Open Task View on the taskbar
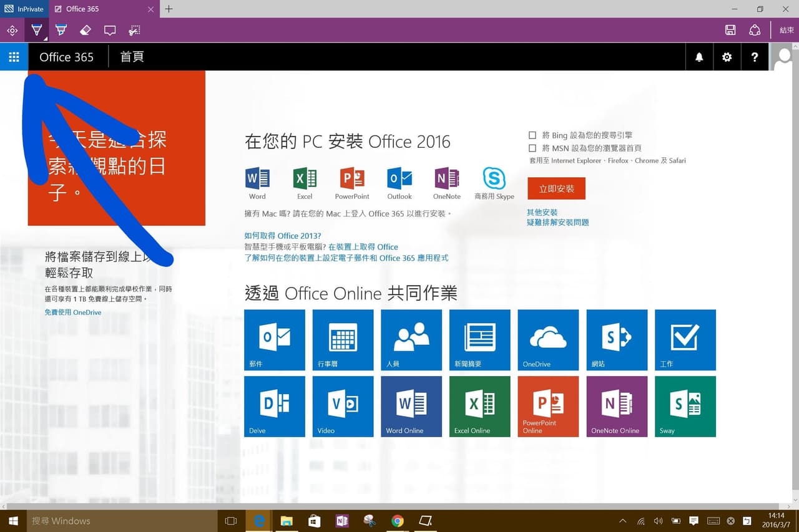799x532 pixels. 231,521
